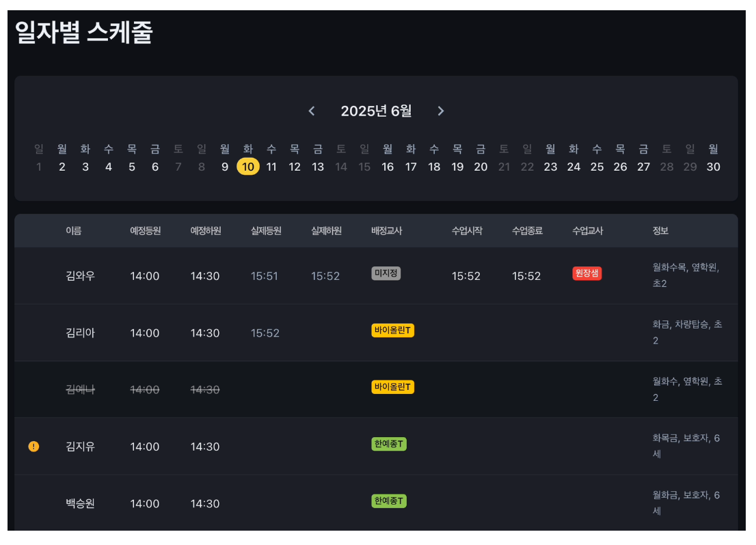Select June 23 in the date strip
756x545 pixels.
(x=551, y=167)
